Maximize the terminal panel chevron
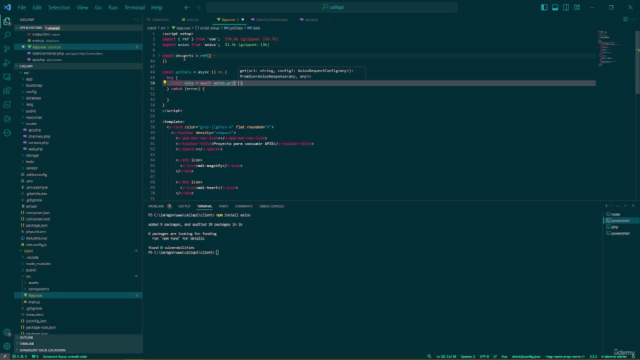The height and width of the screenshot is (360, 640). coord(626,206)
